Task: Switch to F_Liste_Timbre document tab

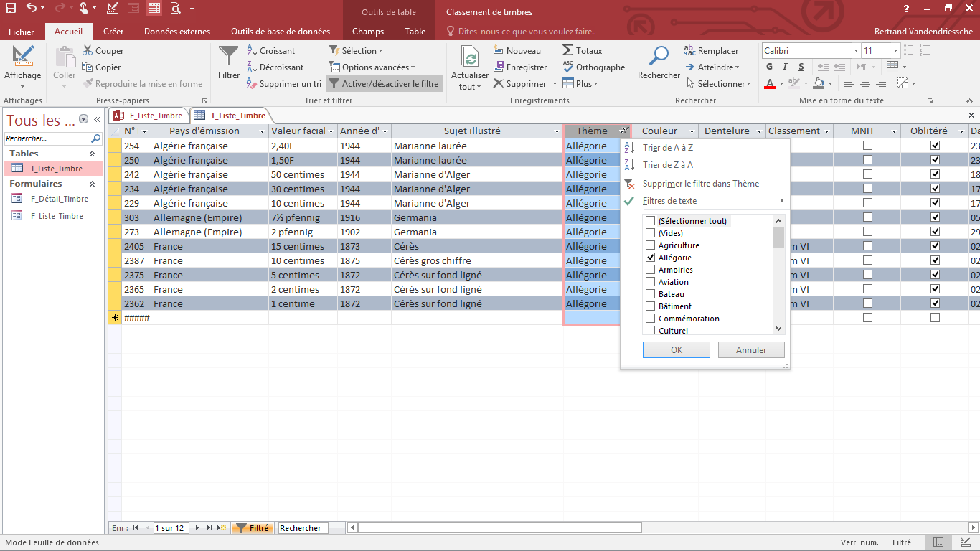Action: click(x=149, y=116)
